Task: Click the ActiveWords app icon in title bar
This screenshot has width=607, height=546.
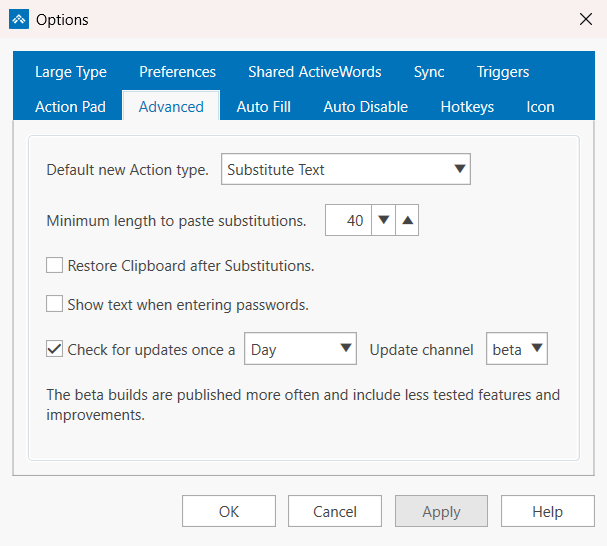Action: coord(19,19)
